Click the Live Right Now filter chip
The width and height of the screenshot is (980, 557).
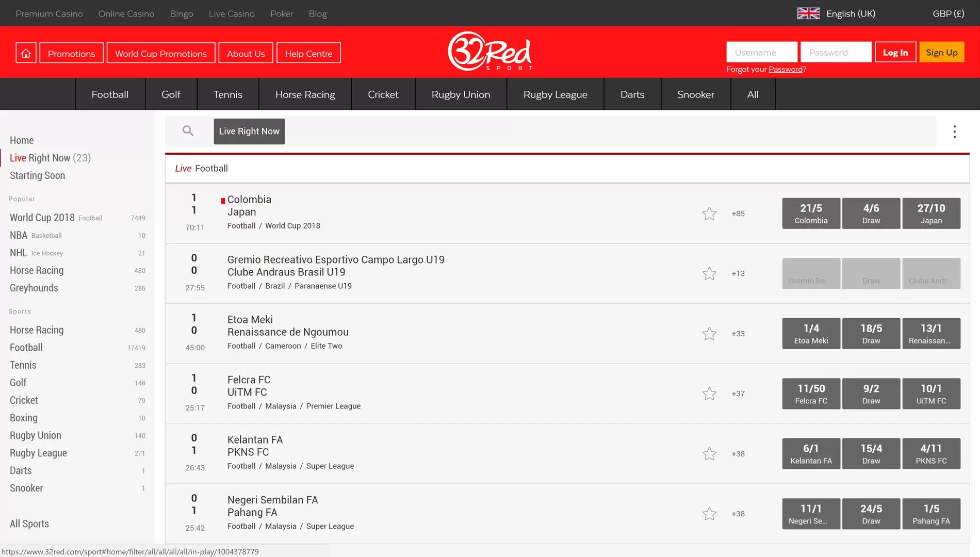click(249, 131)
